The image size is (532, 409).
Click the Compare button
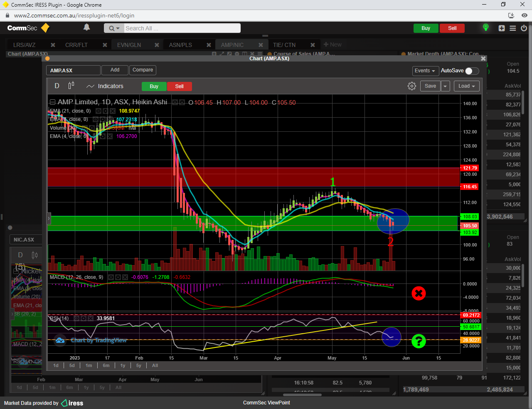point(143,70)
